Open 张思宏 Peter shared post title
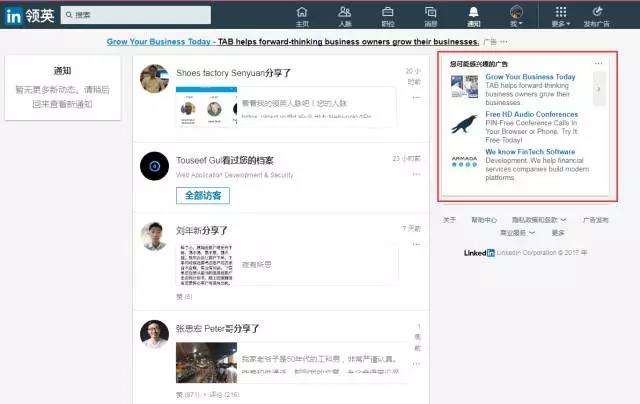 click(x=218, y=329)
